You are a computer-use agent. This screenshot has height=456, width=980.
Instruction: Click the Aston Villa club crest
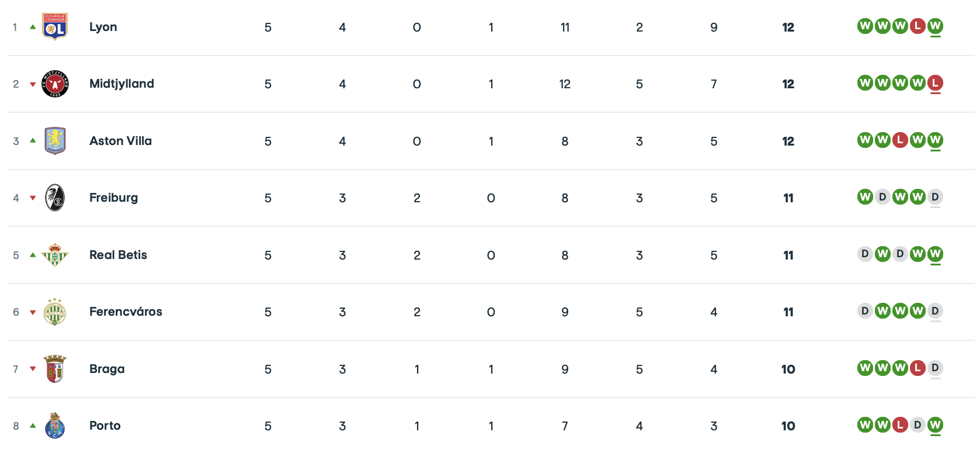pyautogui.click(x=55, y=141)
